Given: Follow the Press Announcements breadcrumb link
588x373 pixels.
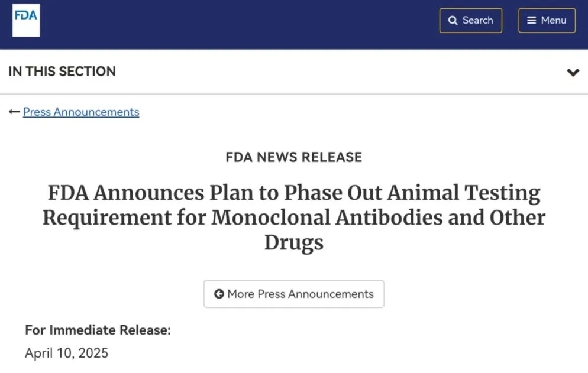Looking at the screenshot, I should [81, 112].
